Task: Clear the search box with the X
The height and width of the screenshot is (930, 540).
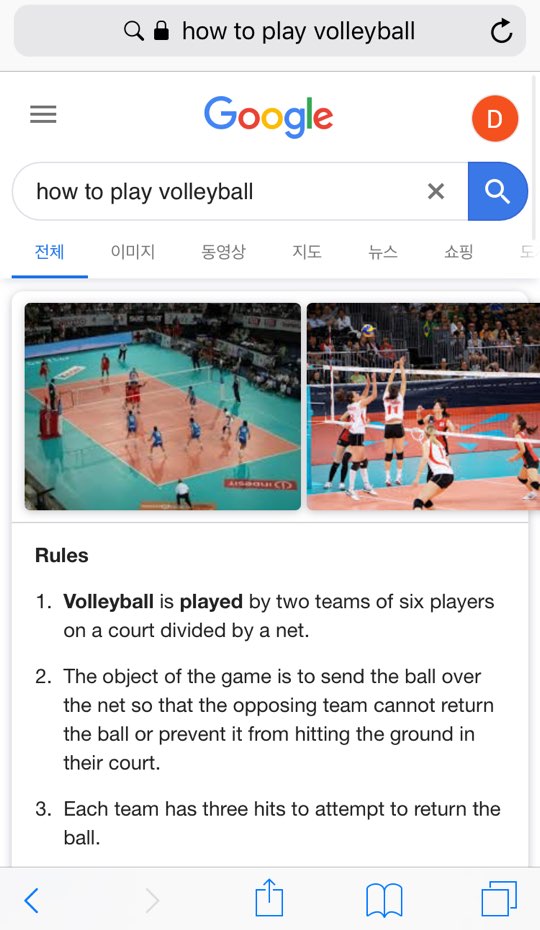Action: coord(436,191)
